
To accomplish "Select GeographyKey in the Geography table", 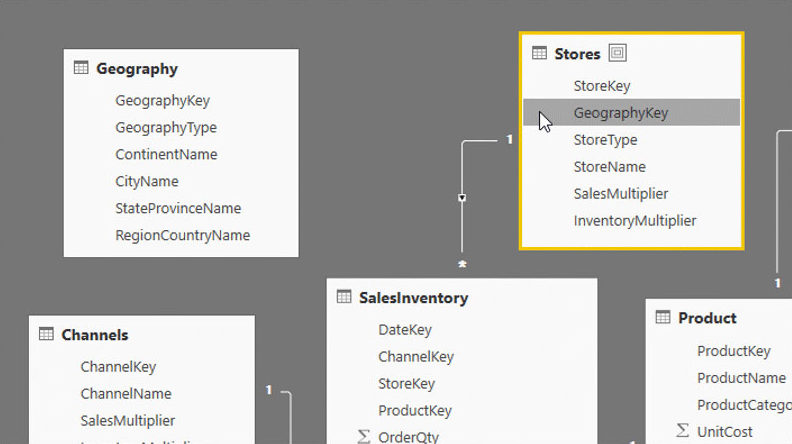I will (162, 101).
